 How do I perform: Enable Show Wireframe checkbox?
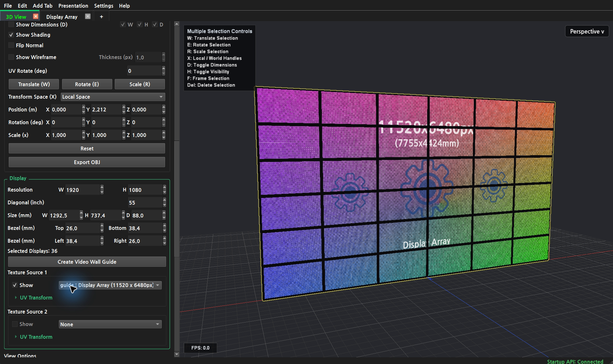pyautogui.click(x=11, y=57)
